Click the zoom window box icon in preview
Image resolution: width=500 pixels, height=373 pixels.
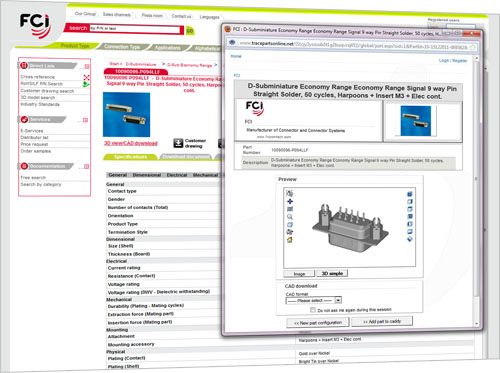tap(290, 224)
